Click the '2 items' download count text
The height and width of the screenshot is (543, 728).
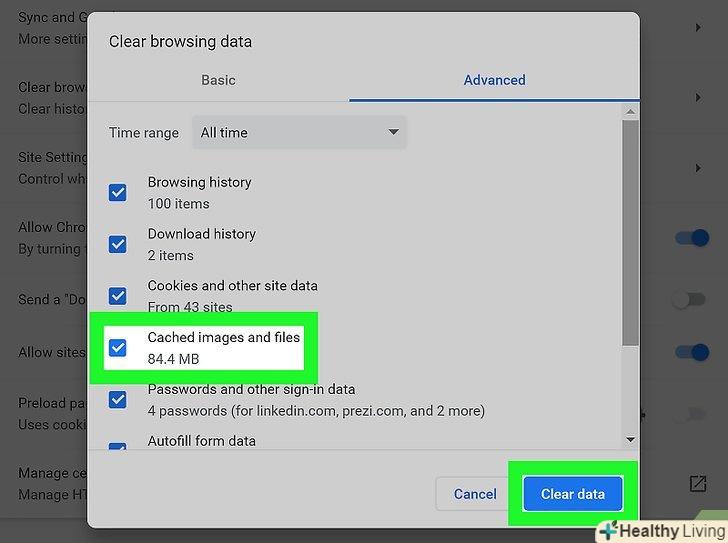point(170,255)
